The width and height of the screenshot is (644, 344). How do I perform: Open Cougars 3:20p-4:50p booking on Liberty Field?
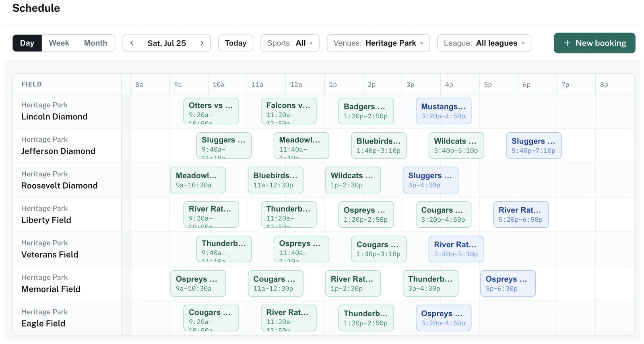point(444,214)
